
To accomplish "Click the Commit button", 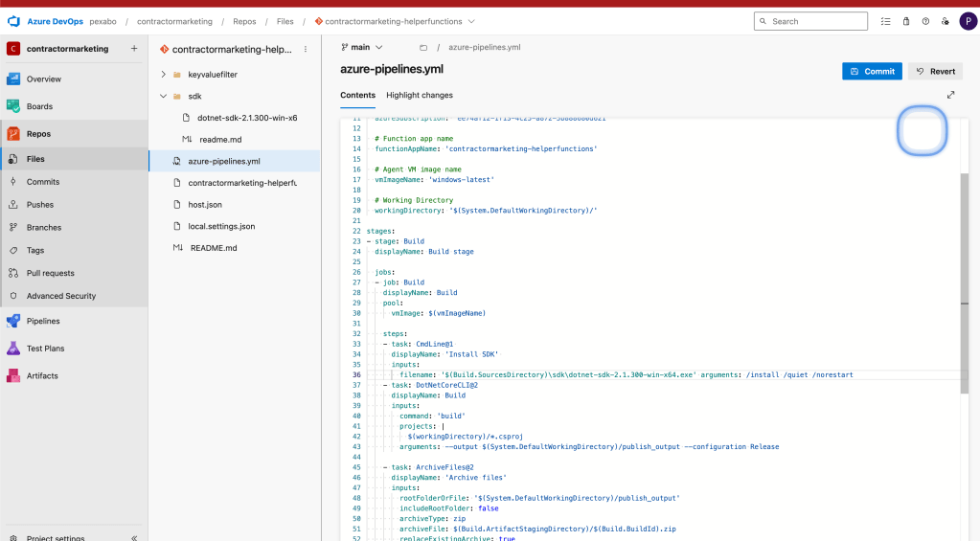I will 872,71.
